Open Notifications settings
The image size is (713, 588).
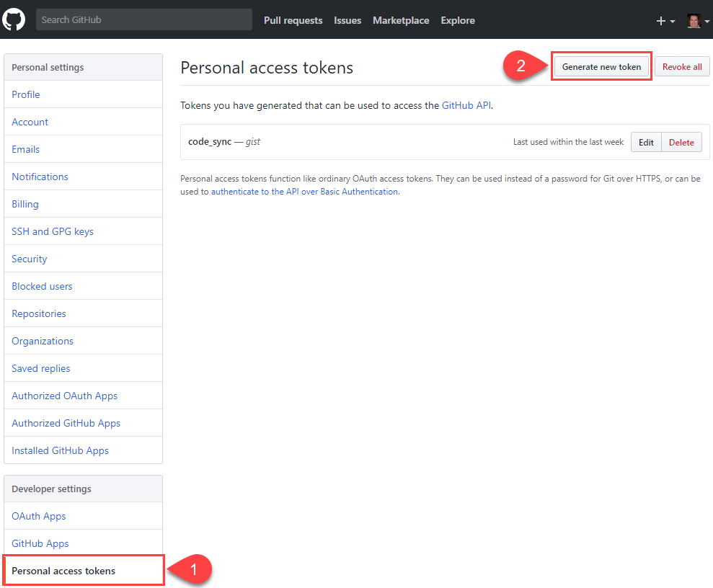tap(83, 177)
